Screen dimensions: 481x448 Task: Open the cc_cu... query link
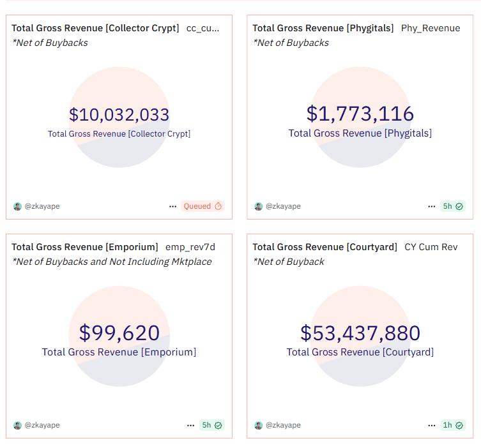point(202,28)
